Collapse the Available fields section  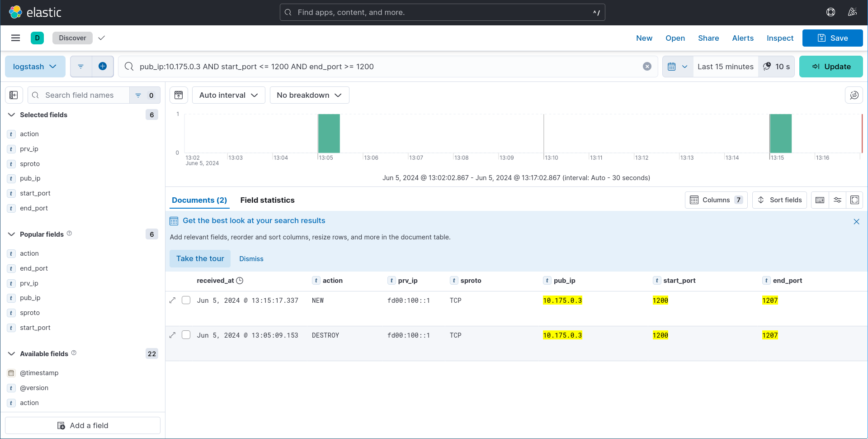click(11, 354)
